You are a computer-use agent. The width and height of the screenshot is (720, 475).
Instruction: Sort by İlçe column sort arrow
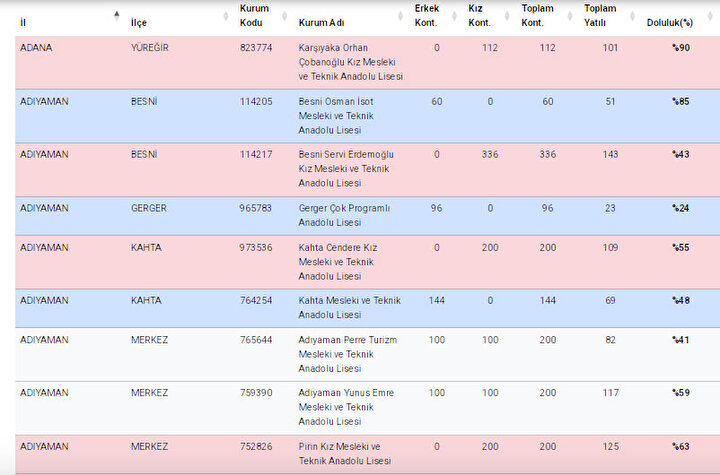225,16
